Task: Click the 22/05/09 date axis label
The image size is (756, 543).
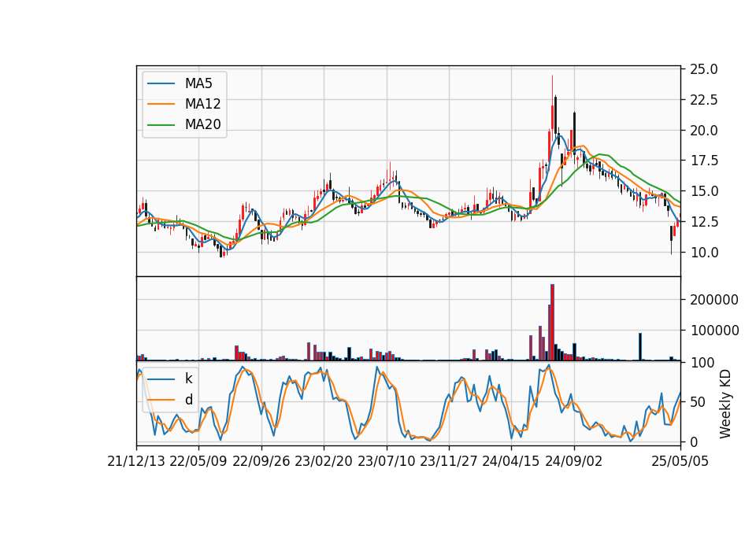Action: 198,461
